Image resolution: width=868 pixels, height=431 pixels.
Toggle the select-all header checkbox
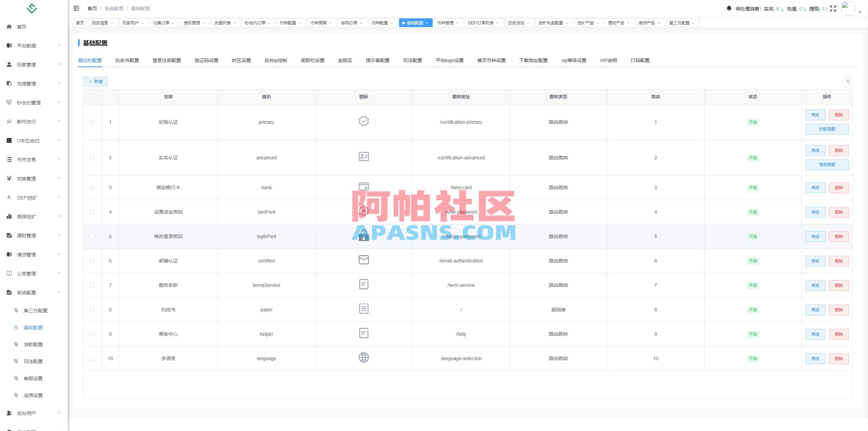(x=92, y=97)
